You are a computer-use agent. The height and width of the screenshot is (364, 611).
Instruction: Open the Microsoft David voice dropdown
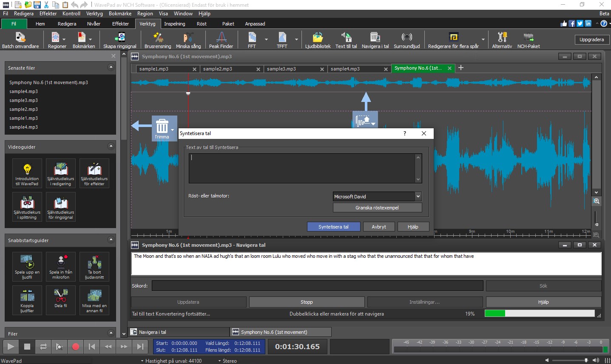point(418,196)
